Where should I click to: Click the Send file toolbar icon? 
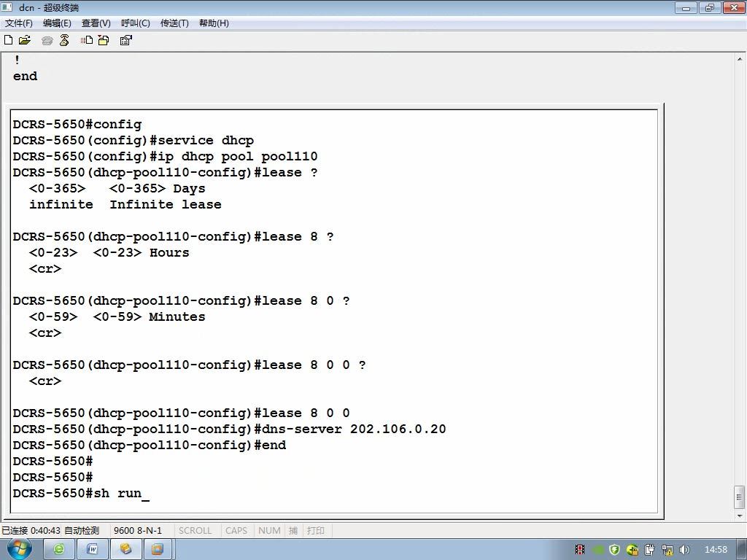pos(87,40)
